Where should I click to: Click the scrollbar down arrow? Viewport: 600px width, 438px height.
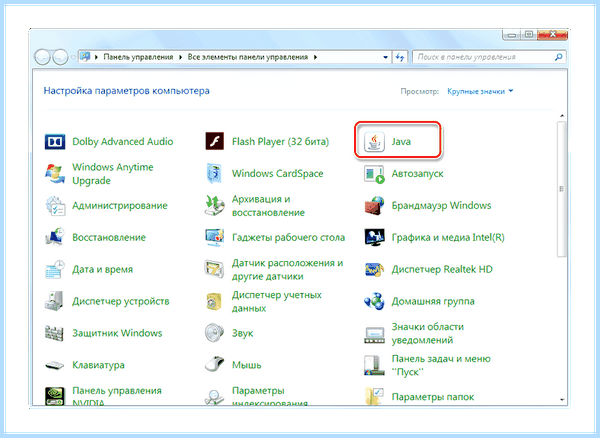[562, 400]
